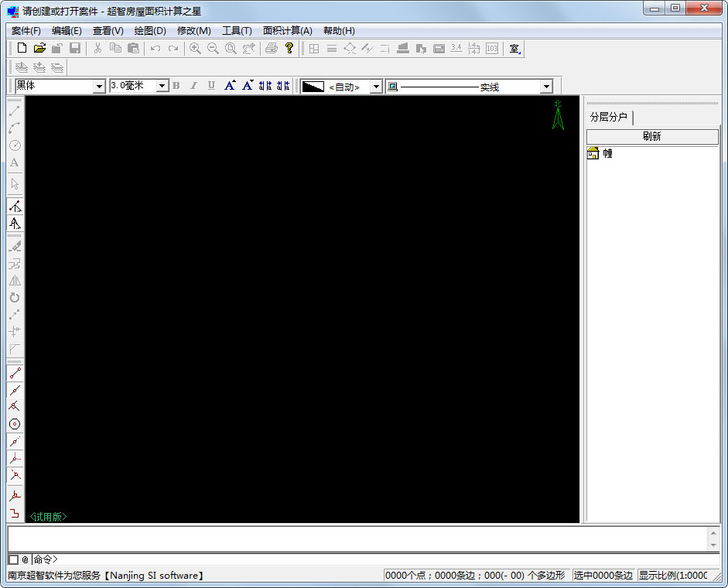Viewport: 728px width, 588px height.
Task: Switch to the 分层分户 tab
Action: tap(609, 117)
